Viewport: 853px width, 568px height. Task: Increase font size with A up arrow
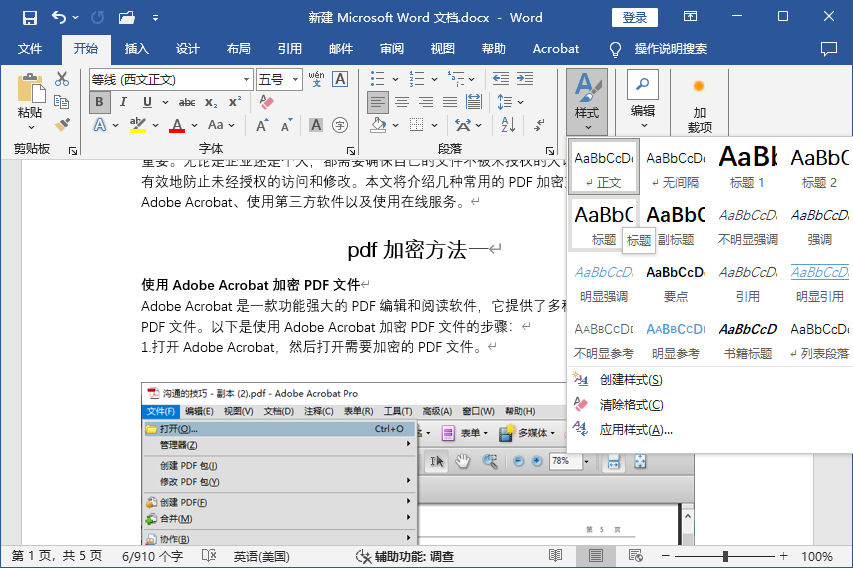pyautogui.click(x=262, y=125)
